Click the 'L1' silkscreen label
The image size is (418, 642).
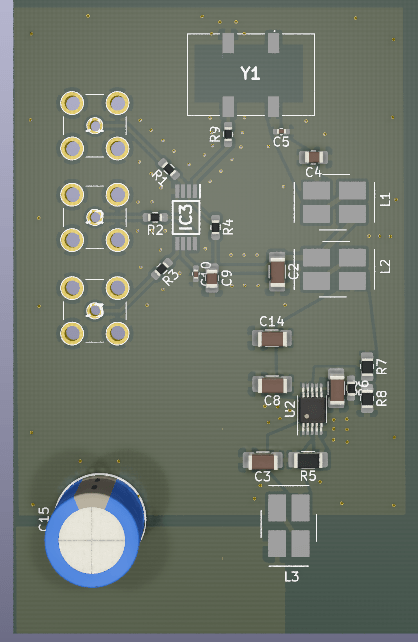(385, 199)
